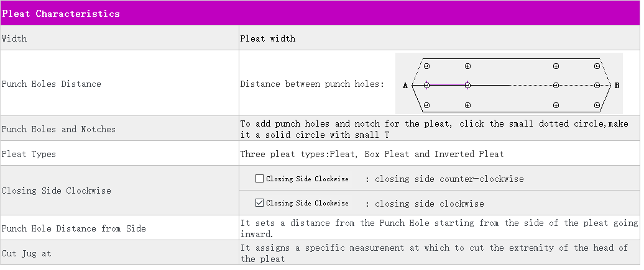The height and width of the screenshot is (270, 644).
Task: Select center-line punch hole nearest point B
Action: [597, 85]
